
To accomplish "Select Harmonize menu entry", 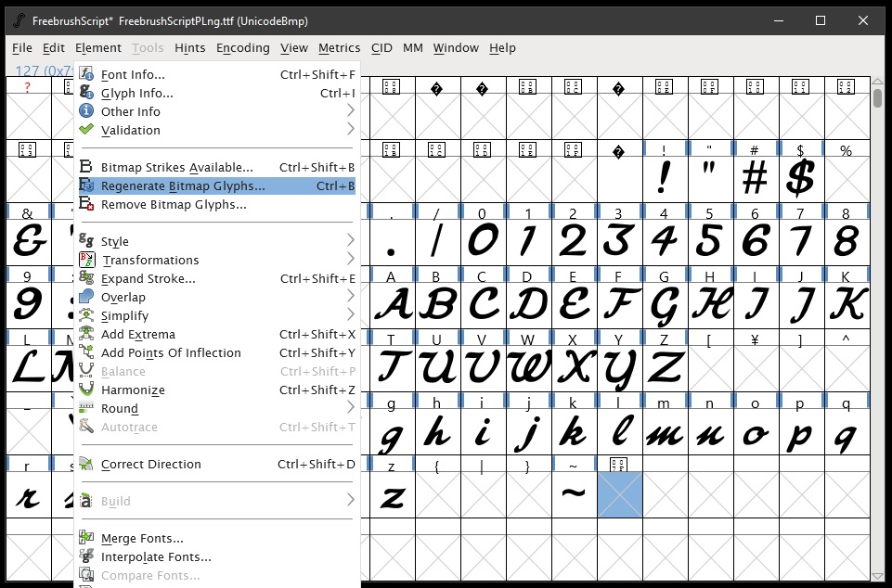I will click(217, 390).
